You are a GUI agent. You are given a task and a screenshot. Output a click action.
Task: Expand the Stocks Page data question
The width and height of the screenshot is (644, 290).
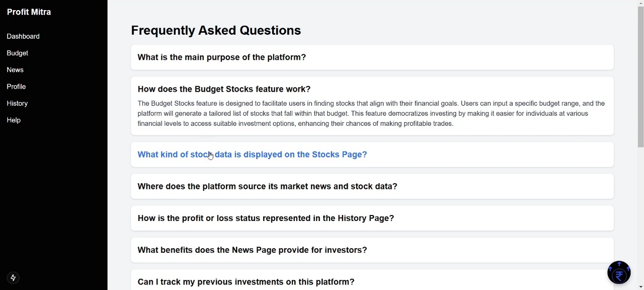click(252, 155)
